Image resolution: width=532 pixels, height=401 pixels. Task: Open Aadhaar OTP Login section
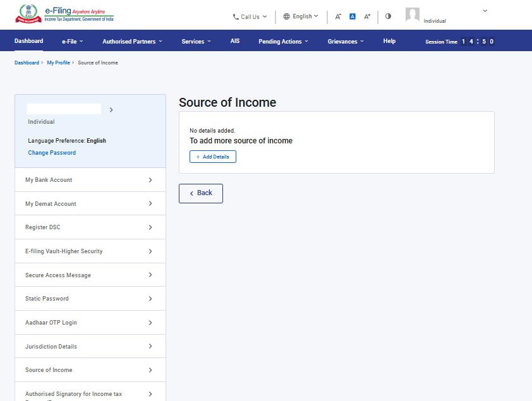click(90, 322)
